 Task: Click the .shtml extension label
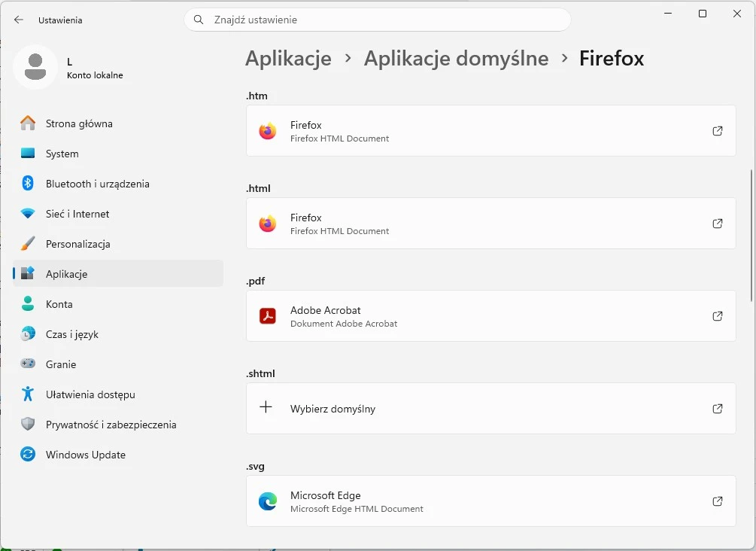tap(260, 373)
